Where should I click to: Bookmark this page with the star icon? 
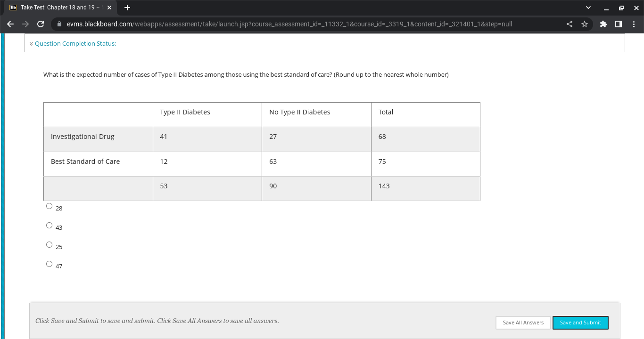tap(585, 24)
